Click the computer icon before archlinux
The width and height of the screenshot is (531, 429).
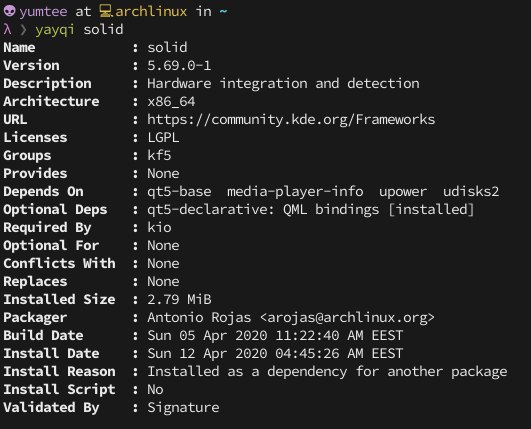106,11
